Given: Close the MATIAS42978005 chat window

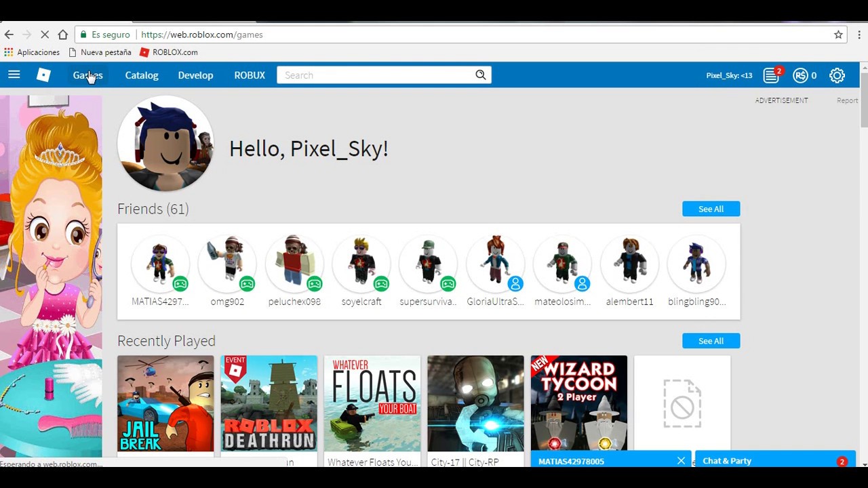Looking at the screenshot, I should click(x=681, y=461).
